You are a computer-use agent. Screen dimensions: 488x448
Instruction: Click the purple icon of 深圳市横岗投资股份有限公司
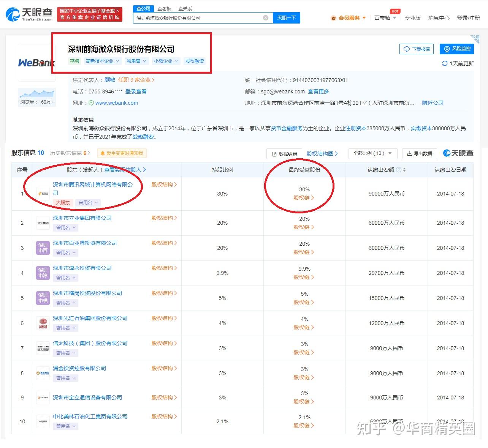point(43,298)
